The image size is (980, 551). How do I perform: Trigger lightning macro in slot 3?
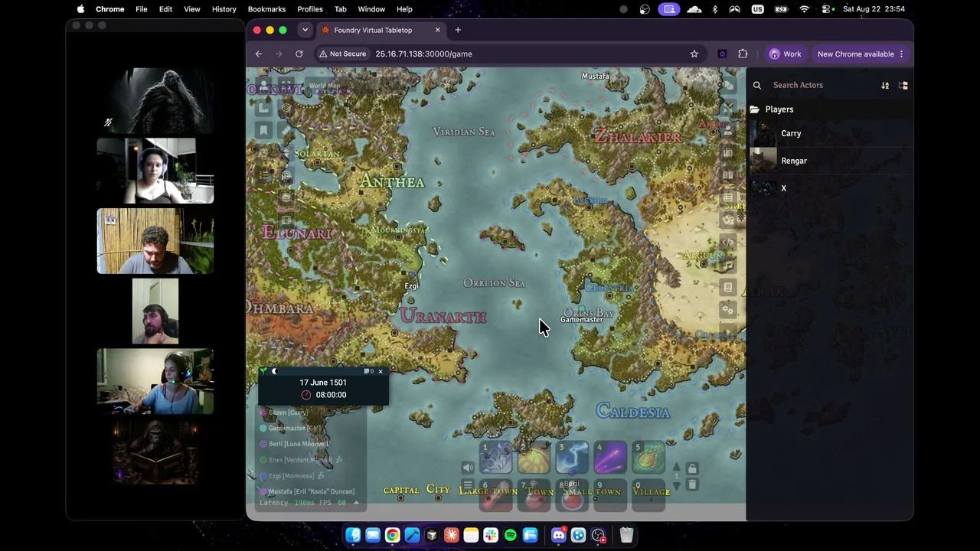click(x=572, y=457)
